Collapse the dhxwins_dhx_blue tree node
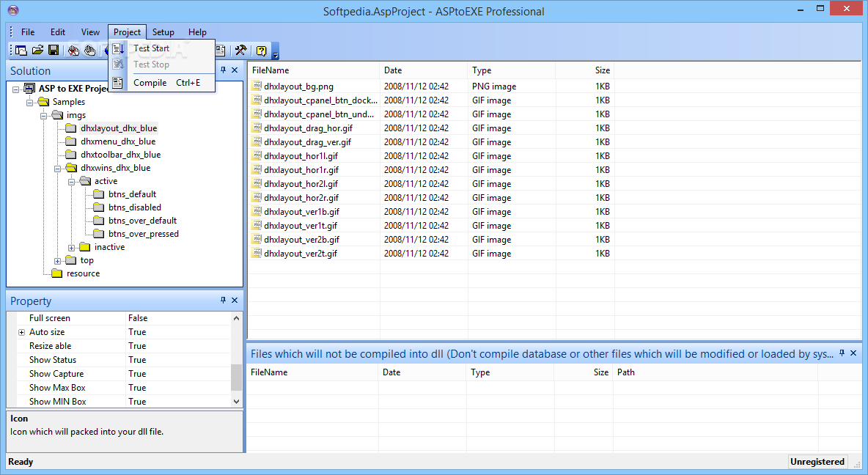The height and width of the screenshot is (475, 868). point(58,169)
